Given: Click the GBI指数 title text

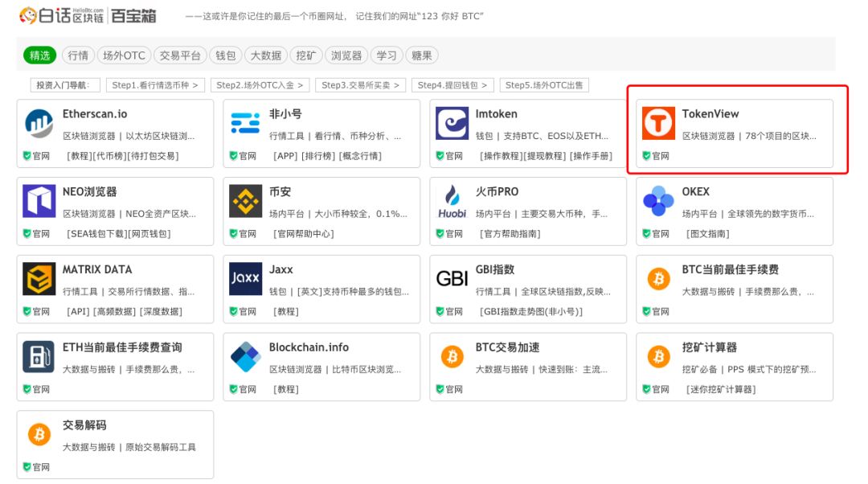Looking at the screenshot, I should pos(495,269).
